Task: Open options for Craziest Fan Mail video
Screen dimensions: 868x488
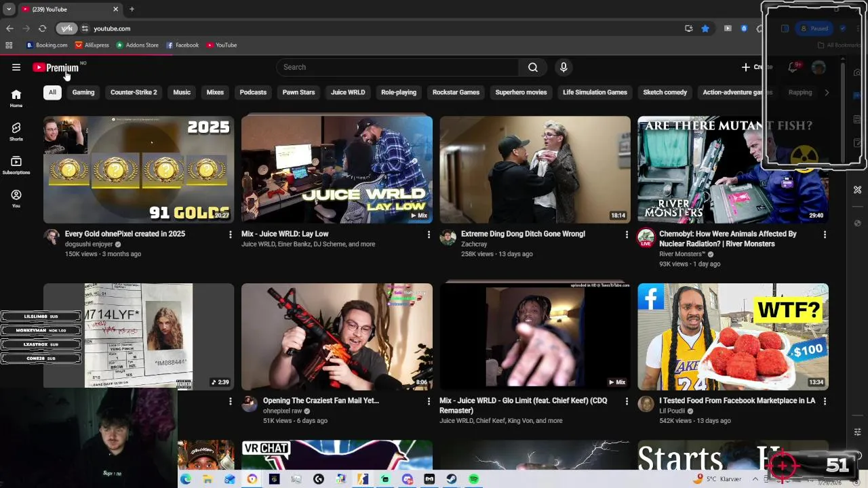Action: click(x=429, y=401)
